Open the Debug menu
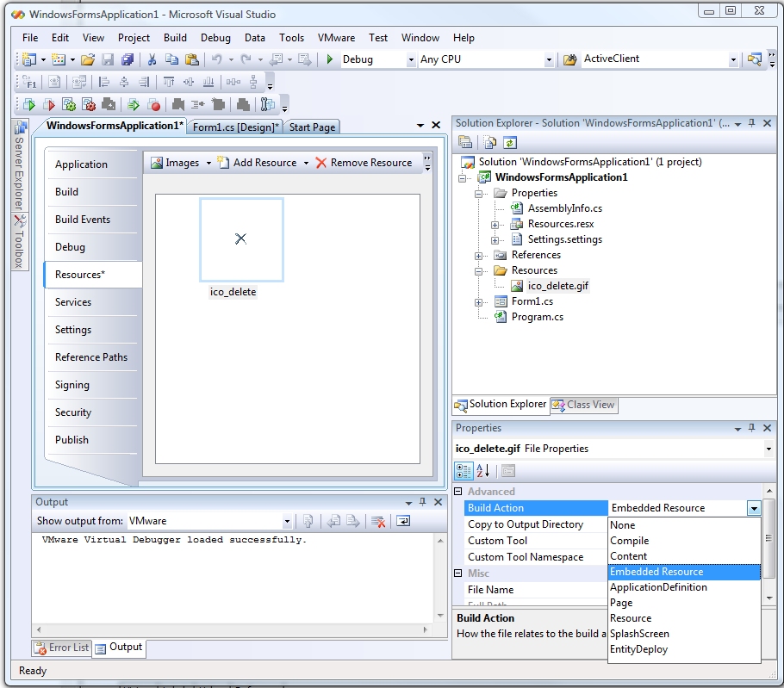The image size is (784, 688). tap(215, 37)
